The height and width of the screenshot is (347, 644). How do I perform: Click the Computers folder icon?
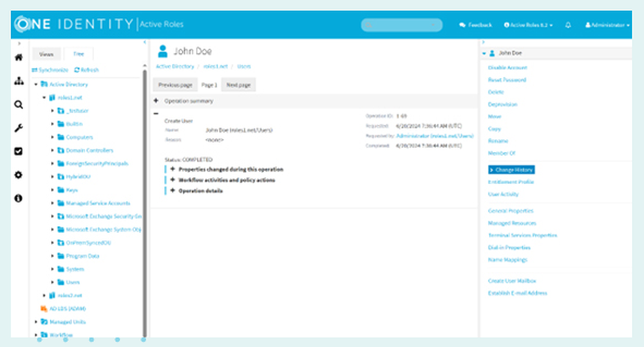tap(61, 136)
